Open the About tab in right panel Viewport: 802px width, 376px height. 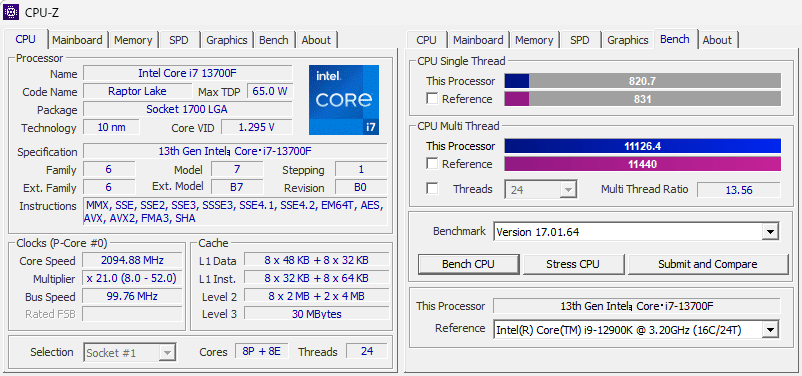pos(717,40)
